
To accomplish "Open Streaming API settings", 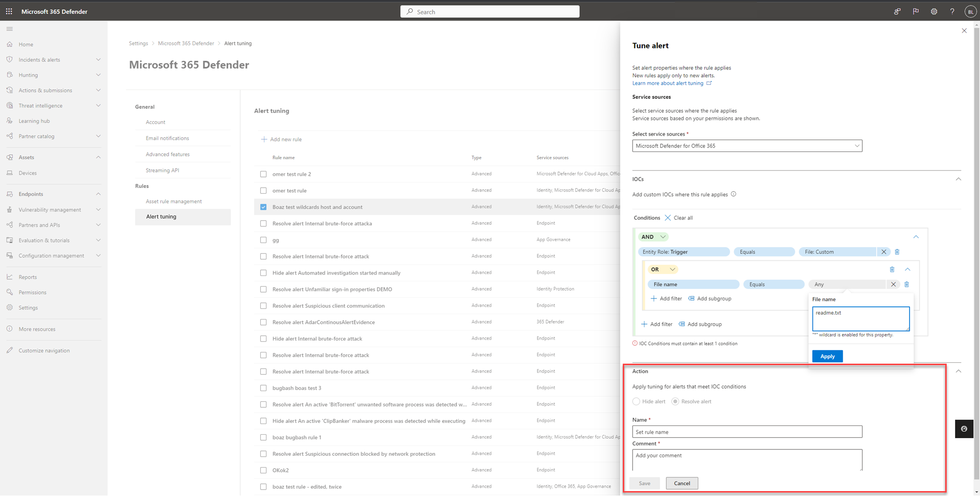I will click(162, 171).
